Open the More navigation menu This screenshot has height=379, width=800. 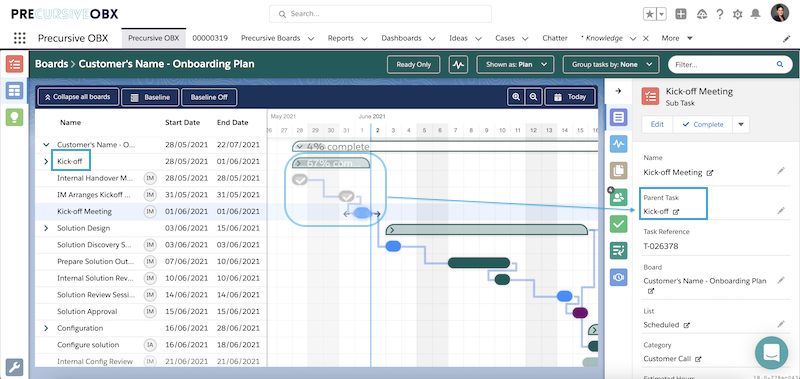[x=677, y=38]
